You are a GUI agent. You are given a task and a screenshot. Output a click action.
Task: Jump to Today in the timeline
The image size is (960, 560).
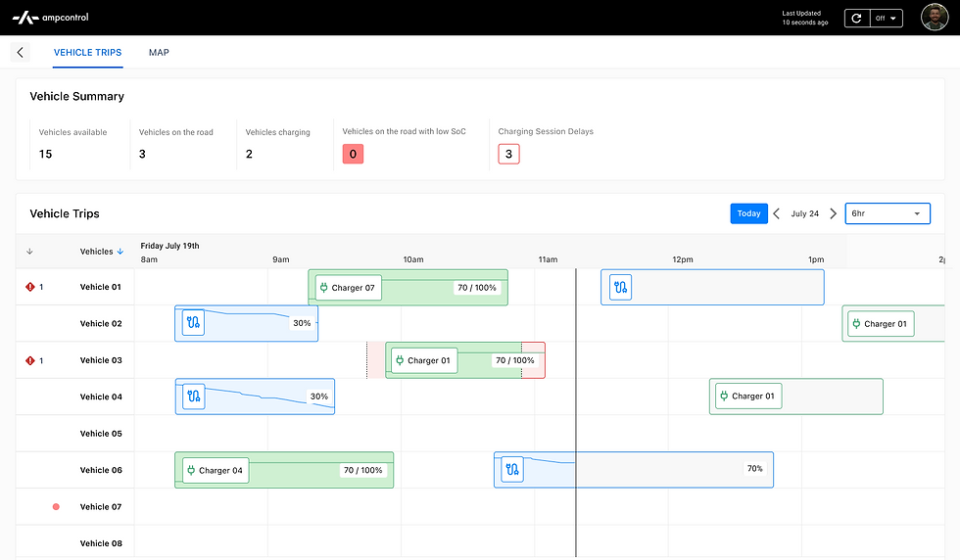pyautogui.click(x=748, y=213)
